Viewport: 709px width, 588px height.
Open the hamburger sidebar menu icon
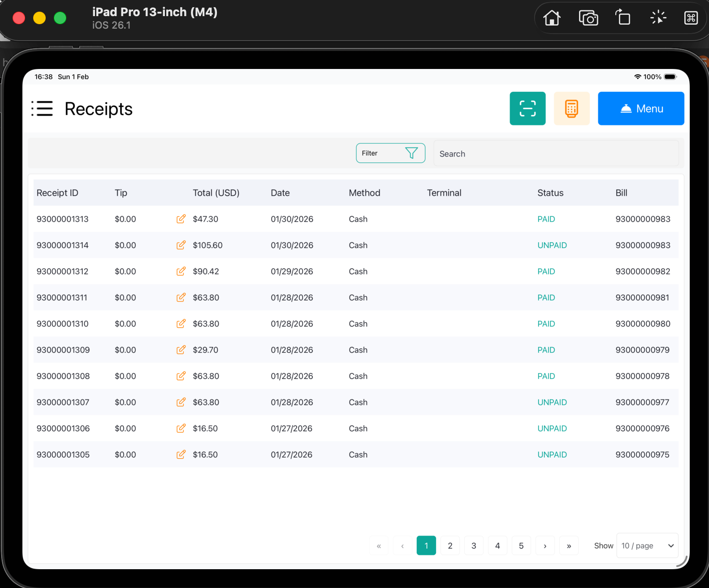point(42,109)
